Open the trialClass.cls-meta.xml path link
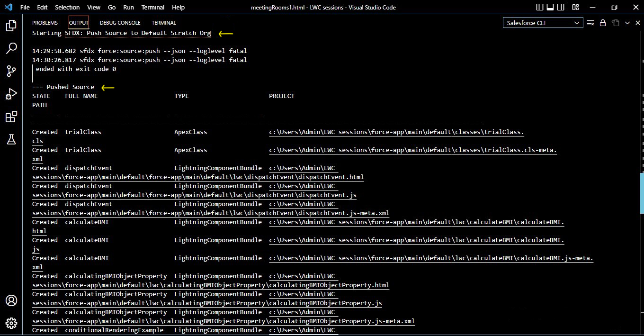The image size is (644, 336). point(413,150)
